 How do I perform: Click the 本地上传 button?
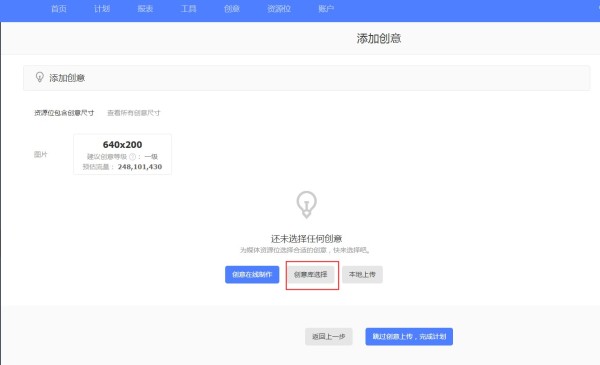[362, 275]
